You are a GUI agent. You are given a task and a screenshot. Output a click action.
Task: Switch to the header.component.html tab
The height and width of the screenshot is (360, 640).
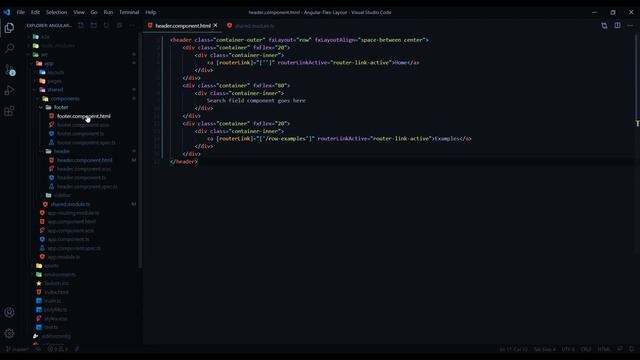183,26
